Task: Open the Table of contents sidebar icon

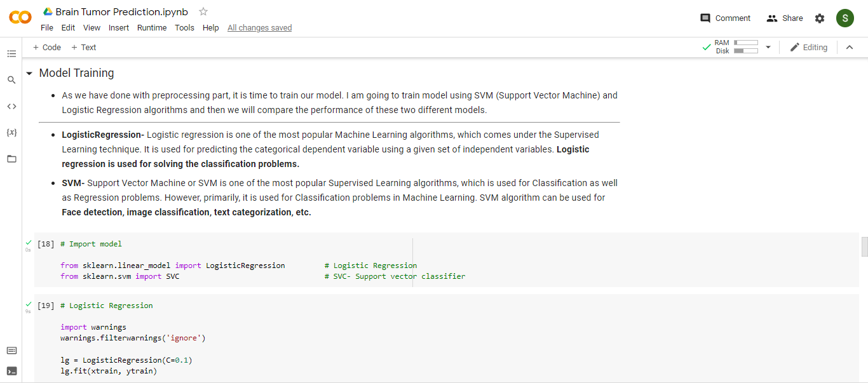Action: pos(11,54)
